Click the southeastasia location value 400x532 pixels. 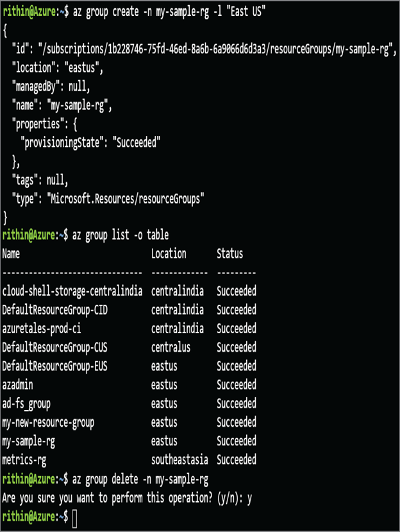click(x=179, y=460)
